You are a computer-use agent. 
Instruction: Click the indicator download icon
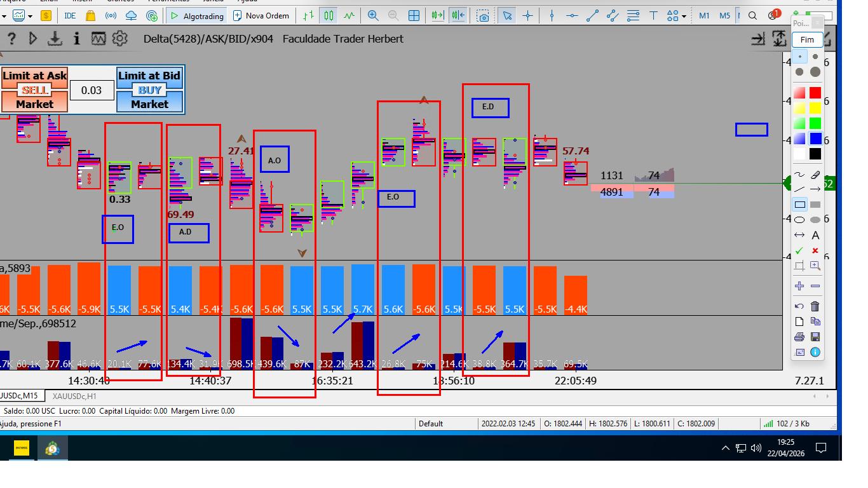point(55,39)
